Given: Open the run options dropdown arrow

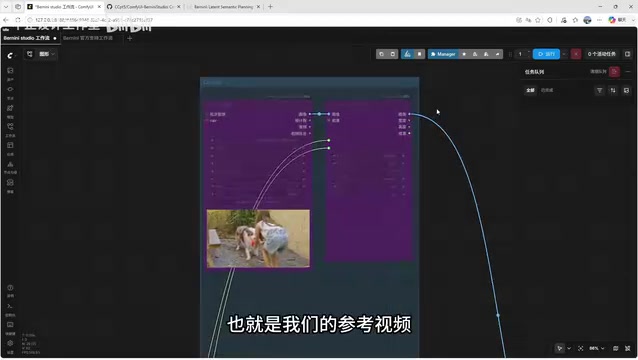Looking at the screenshot, I should [564, 54].
